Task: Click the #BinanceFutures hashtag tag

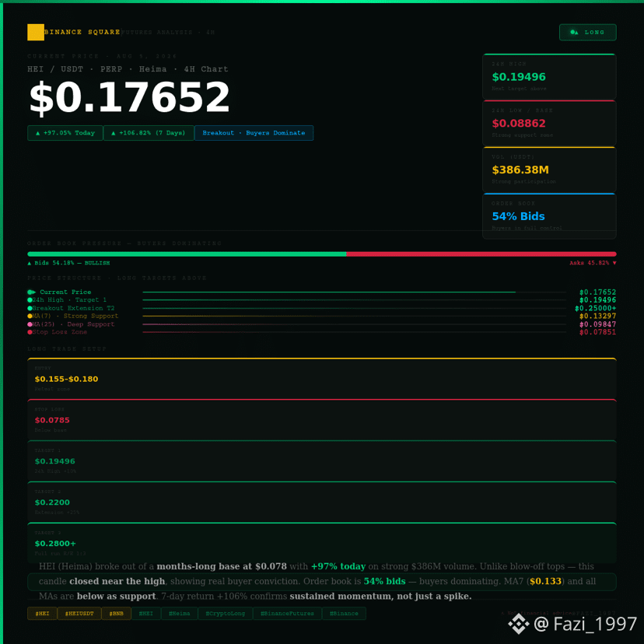Action: click(x=288, y=614)
